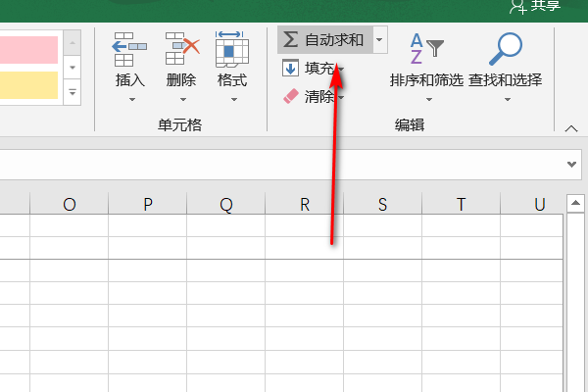Move the styles gallery up one row

click(73, 43)
